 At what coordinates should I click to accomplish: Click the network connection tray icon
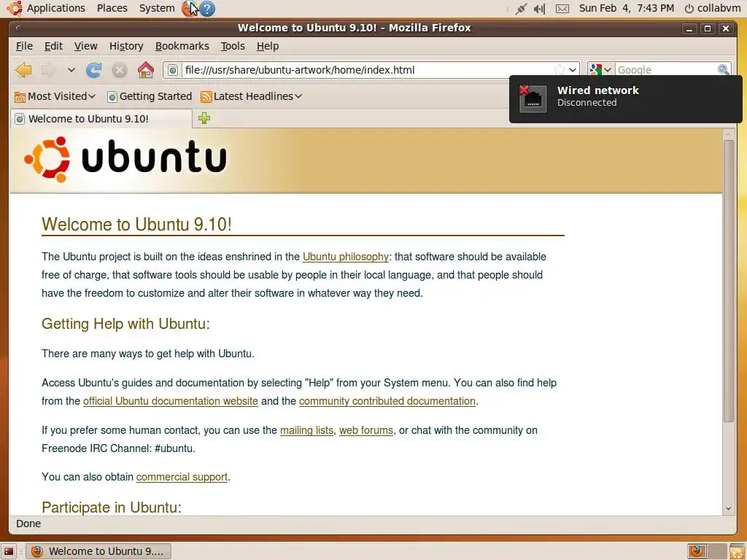[x=521, y=8]
